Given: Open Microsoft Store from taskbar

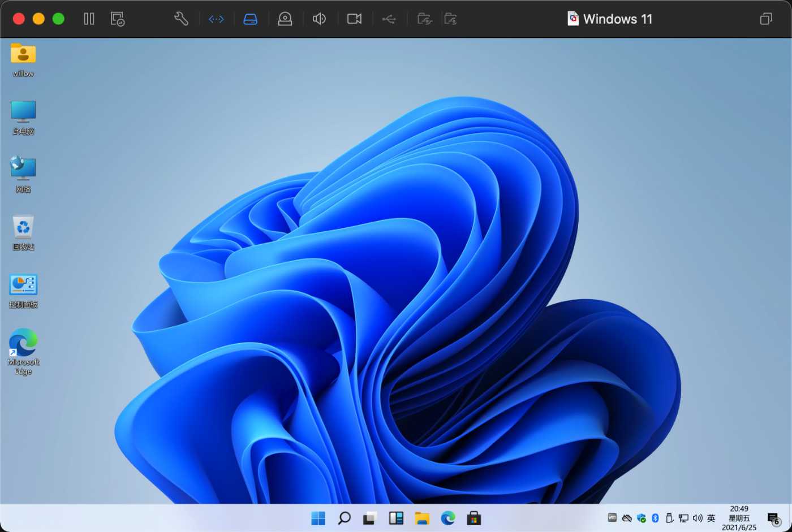Looking at the screenshot, I should [474, 518].
